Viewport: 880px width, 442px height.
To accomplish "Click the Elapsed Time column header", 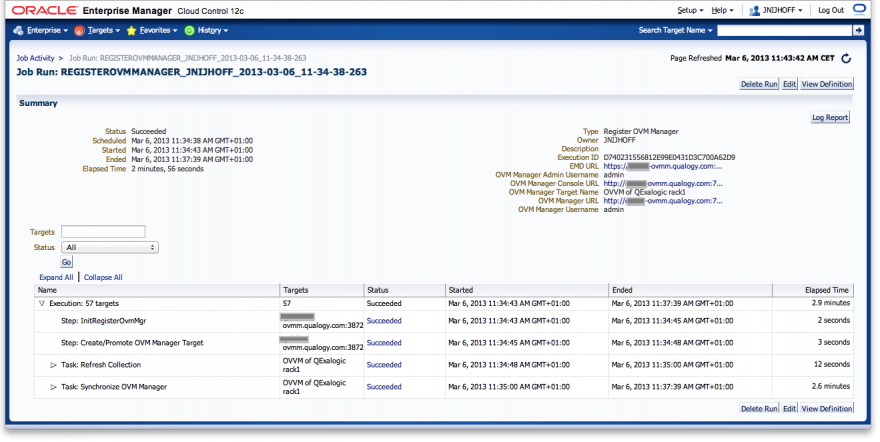I will point(813,290).
